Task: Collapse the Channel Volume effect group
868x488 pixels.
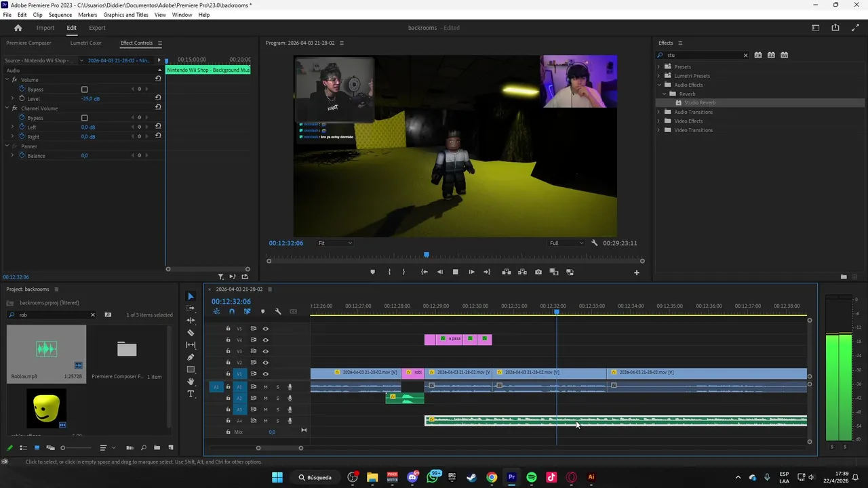Action: (x=7, y=108)
